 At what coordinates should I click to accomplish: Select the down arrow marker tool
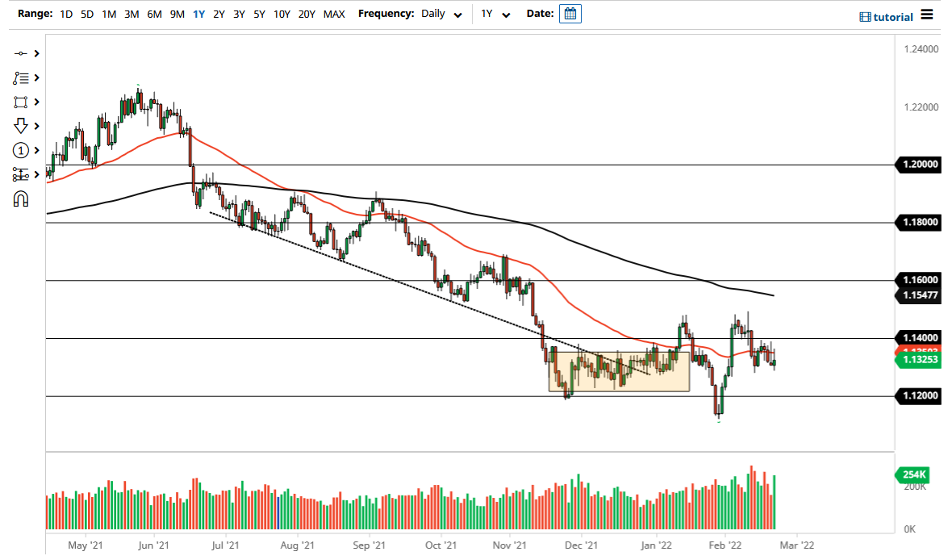pyautogui.click(x=21, y=126)
